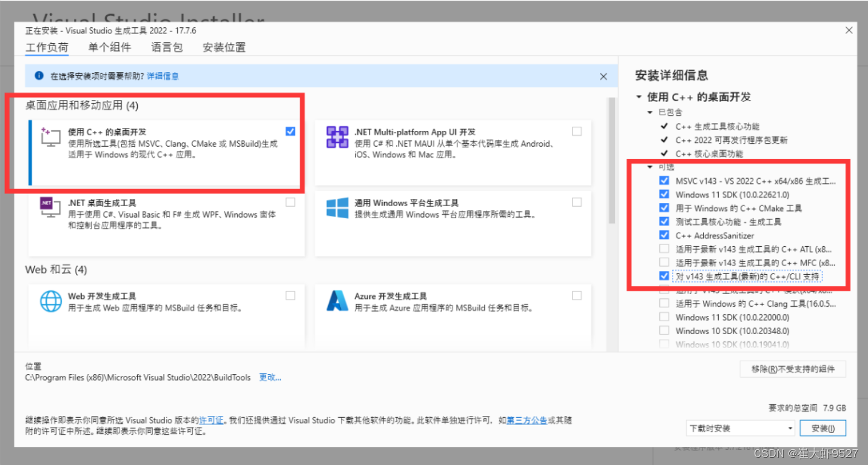This screenshot has width=868, height=465.
Task: Collapse the 使用 C++ 的桌面开发 details section
Action: click(x=639, y=97)
